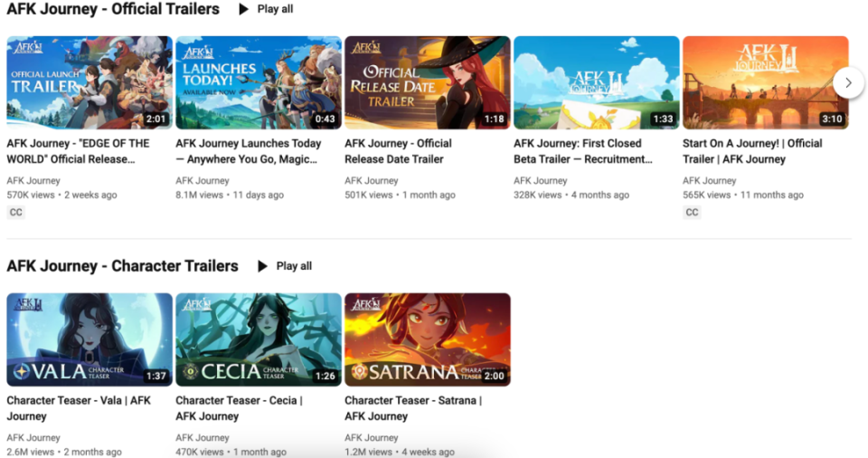Open the Satrana character teaser thumbnail

(428, 339)
